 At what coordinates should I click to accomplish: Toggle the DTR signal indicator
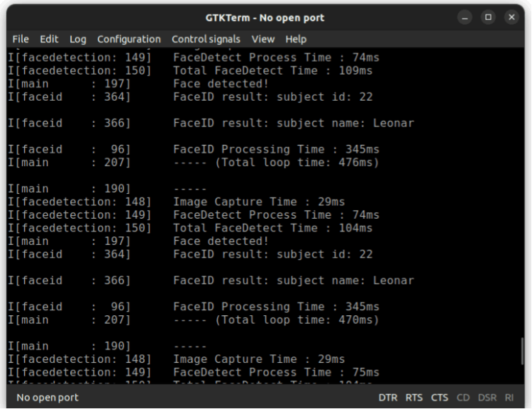click(388, 398)
